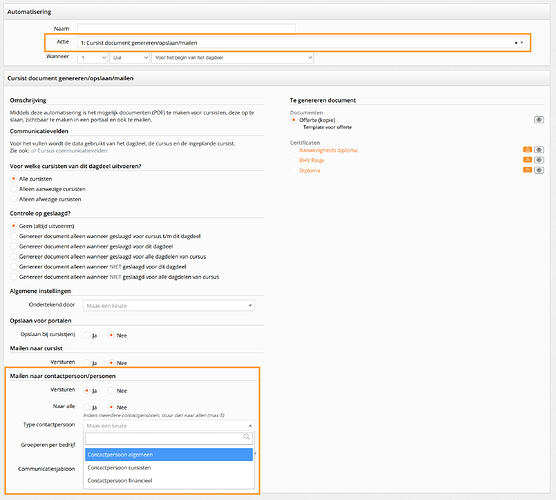The image size is (556, 500).
Task: Select 'Ja' for Opslaan bij cursist(en)
Action: click(87, 335)
